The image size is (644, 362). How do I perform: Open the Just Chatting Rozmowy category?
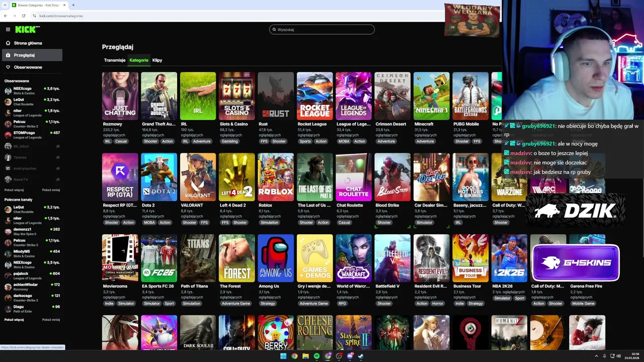tap(120, 96)
